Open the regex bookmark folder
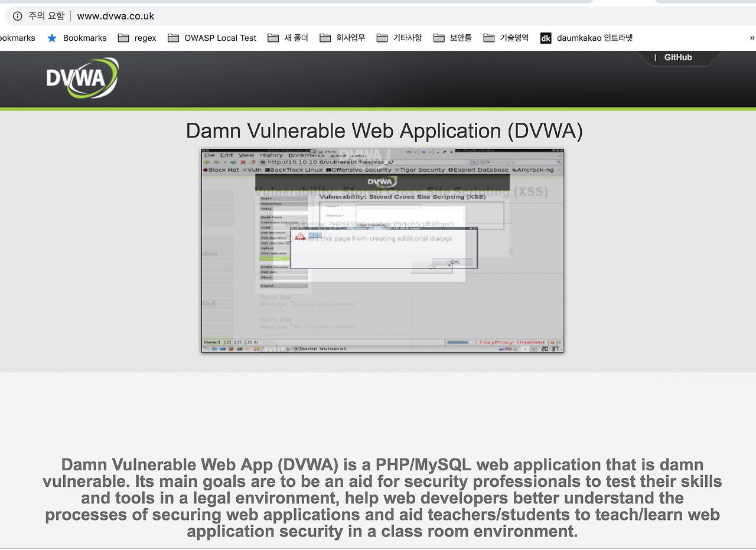756x550 pixels. [137, 38]
